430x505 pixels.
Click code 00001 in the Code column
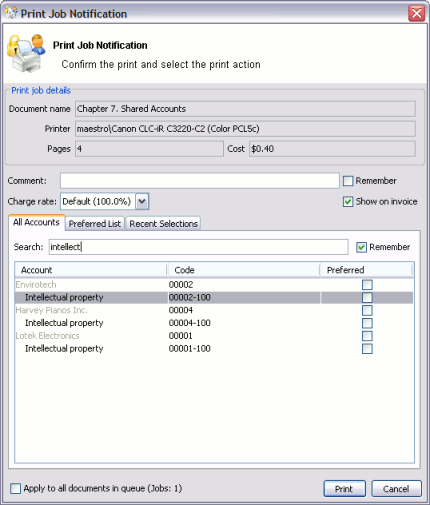pyautogui.click(x=181, y=336)
